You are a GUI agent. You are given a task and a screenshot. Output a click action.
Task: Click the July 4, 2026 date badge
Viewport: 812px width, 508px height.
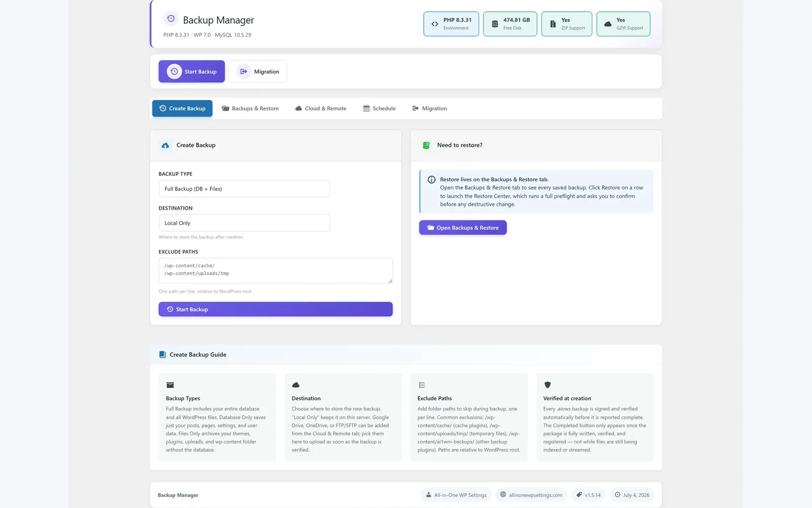pos(632,495)
